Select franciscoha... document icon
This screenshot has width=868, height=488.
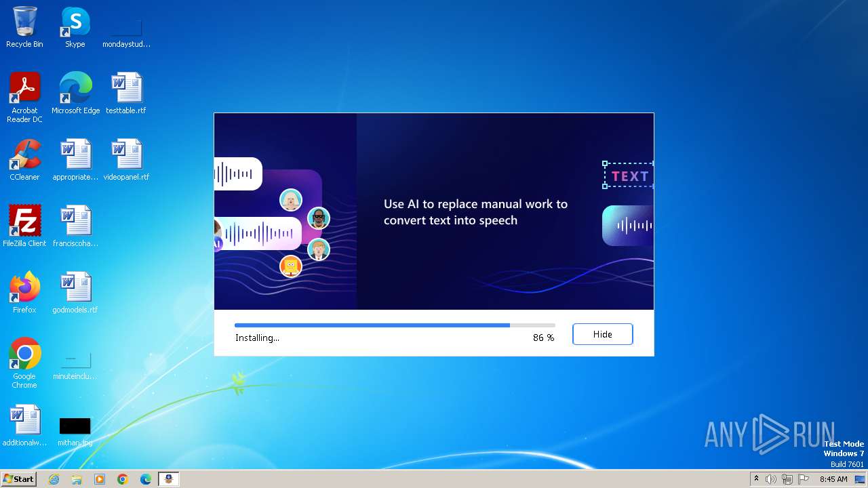pyautogui.click(x=75, y=226)
